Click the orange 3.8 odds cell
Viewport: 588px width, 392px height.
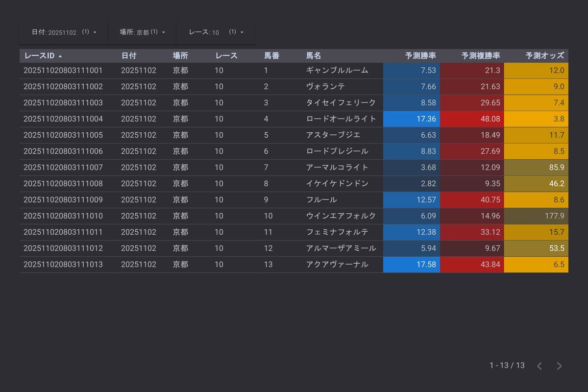[537, 119]
